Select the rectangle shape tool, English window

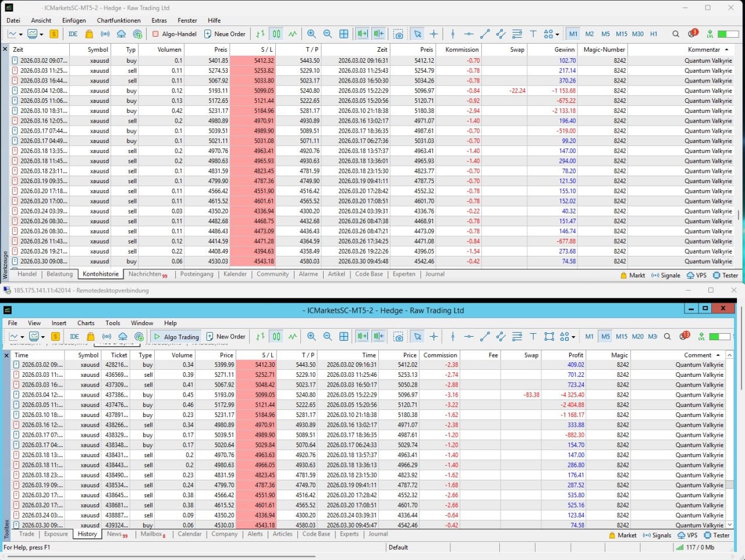pos(549,336)
